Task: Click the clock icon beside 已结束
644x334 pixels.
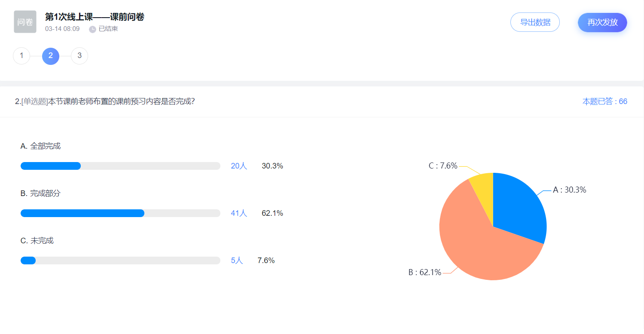Action: coord(92,29)
